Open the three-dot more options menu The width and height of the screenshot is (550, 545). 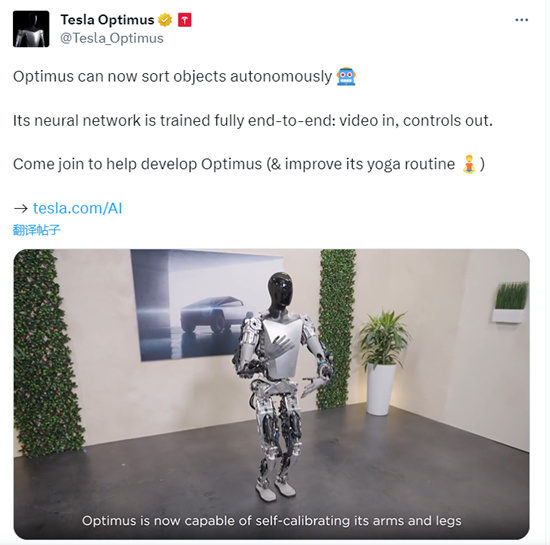point(522,20)
